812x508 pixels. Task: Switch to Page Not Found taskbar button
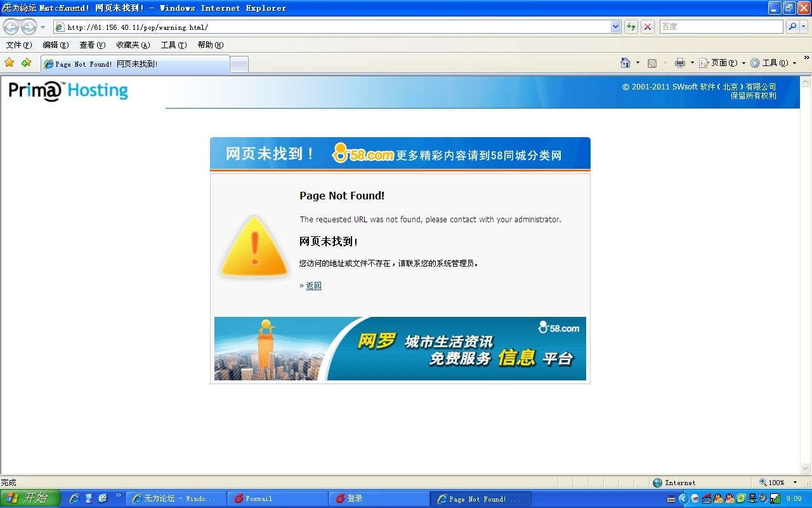click(x=481, y=498)
